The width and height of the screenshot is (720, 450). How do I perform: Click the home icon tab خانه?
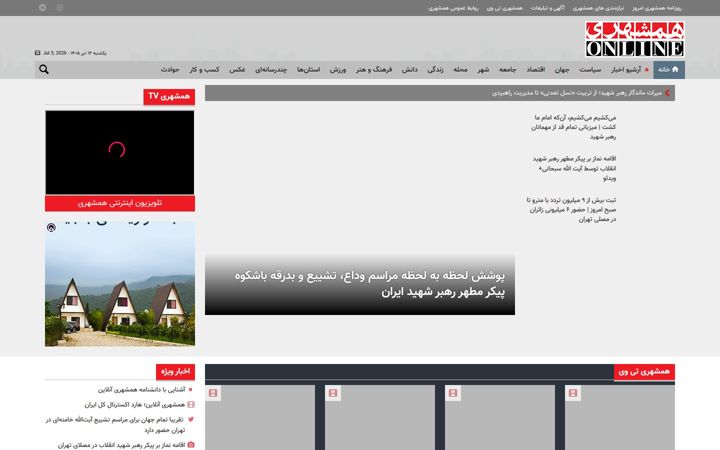(x=669, y=70)
